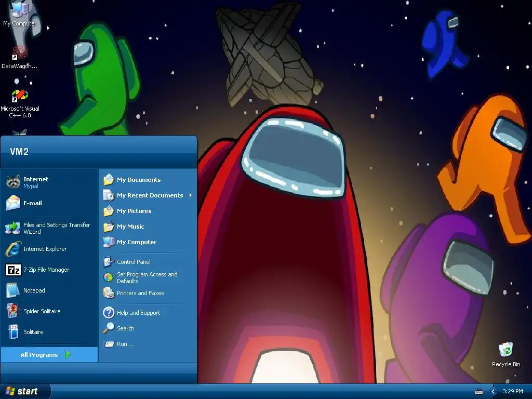Click Set Program Access and Defaults label

point(147,277)
